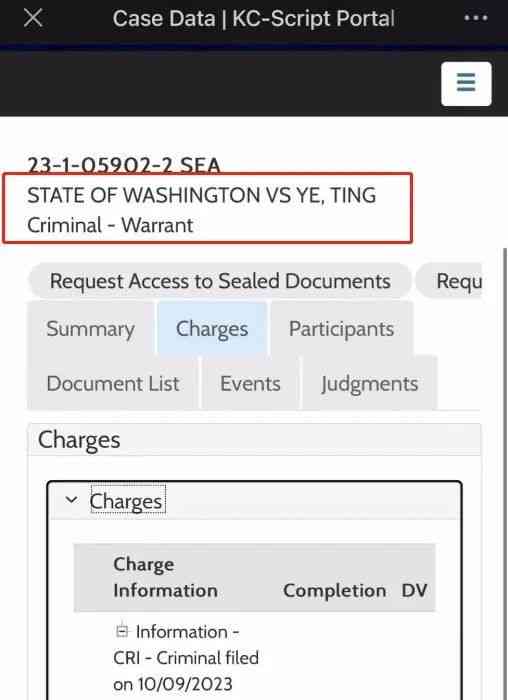Collapse the Information CRI tree node icon
The image size is (508, 700).
(x=121, y=631)
